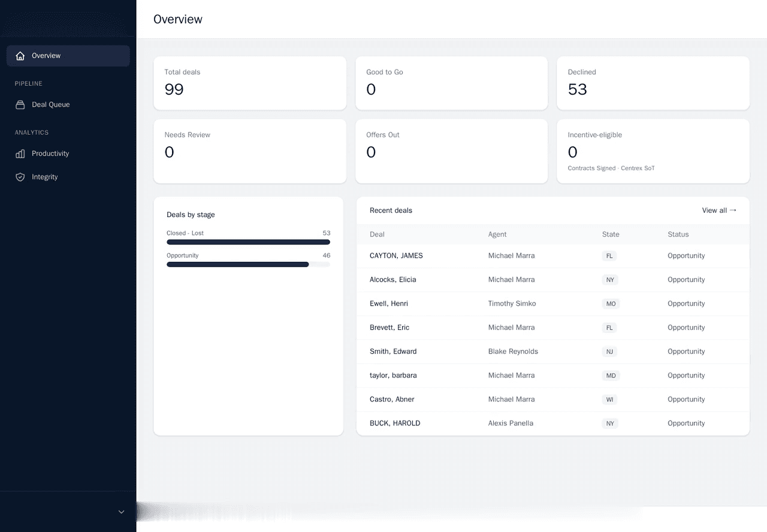Screen dimensions: 767x532
Task: Click the MD state badge
Action: 611,376
